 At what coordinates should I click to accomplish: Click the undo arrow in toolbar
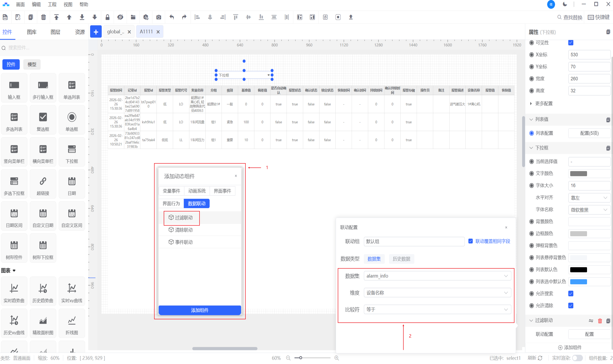[172, 17]
